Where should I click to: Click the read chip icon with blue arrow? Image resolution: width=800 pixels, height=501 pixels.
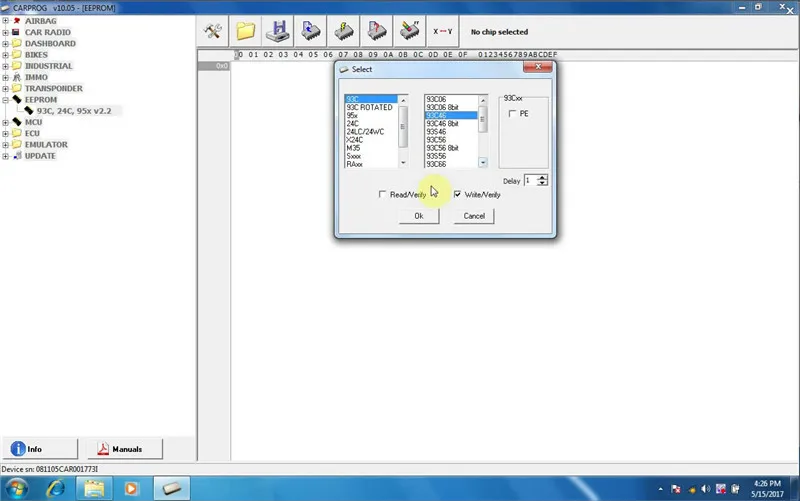click(311, 31)
